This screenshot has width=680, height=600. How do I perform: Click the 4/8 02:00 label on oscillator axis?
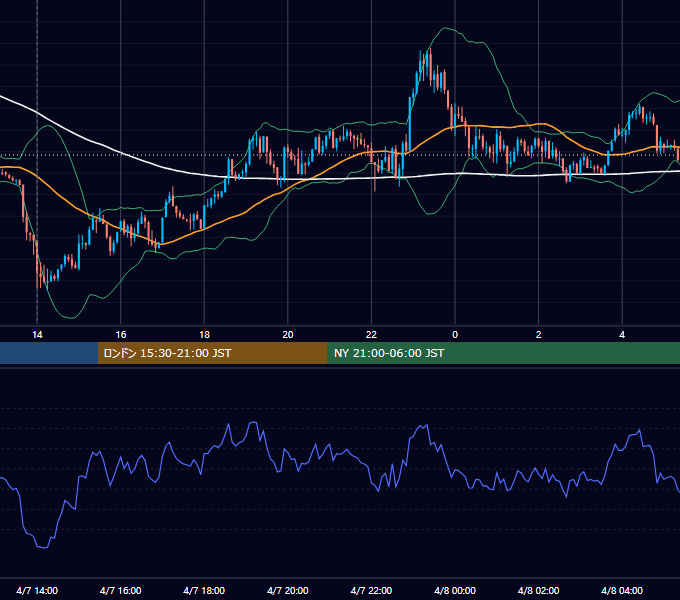point(538,590)
